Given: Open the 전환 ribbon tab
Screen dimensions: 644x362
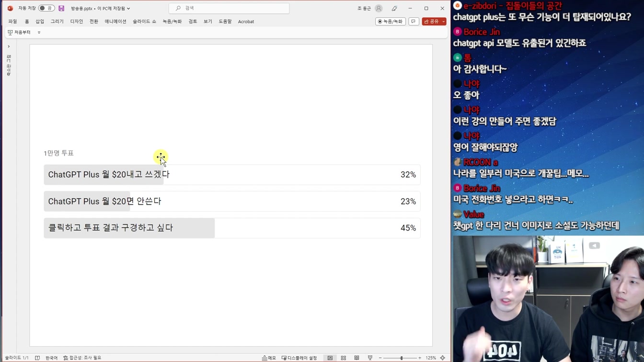Looking at the screenshot, I should (94, 22).
